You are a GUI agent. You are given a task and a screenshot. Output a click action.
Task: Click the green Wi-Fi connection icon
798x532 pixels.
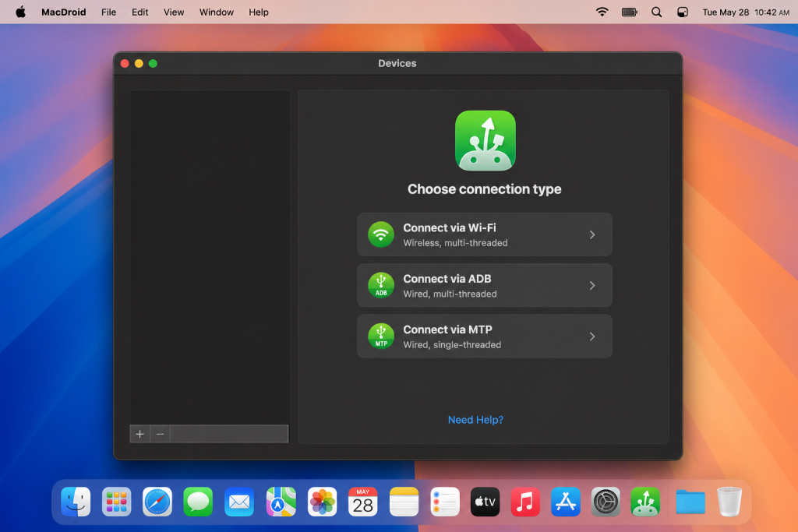click(x=380, y=234)
